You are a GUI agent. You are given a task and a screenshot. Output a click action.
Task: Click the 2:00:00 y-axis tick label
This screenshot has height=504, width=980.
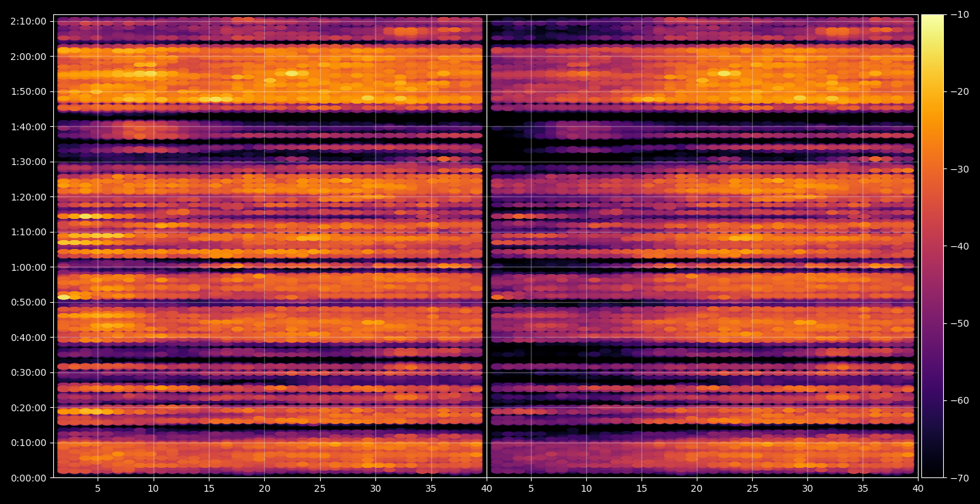pyautogui.click(x=28, y=56)
